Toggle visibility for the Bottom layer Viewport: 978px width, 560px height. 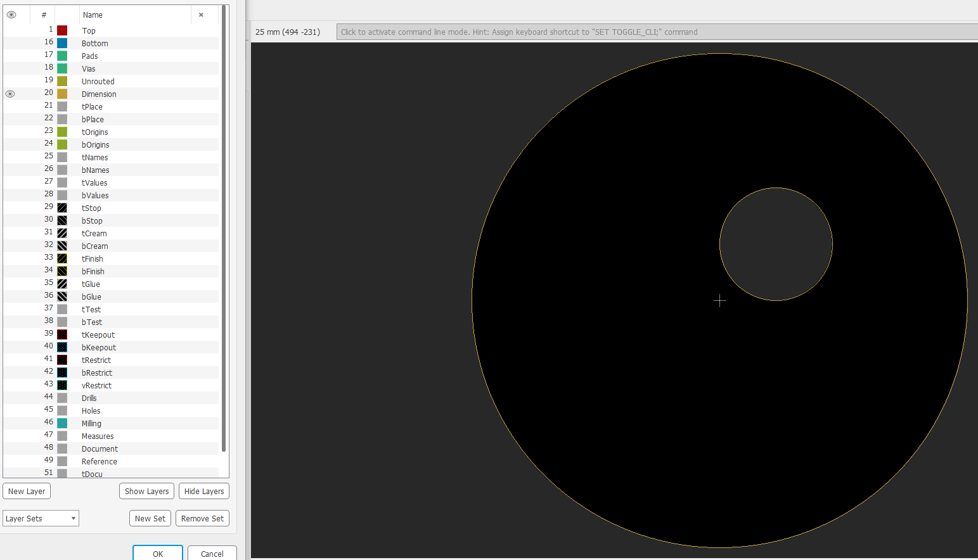tap(10, 42)
